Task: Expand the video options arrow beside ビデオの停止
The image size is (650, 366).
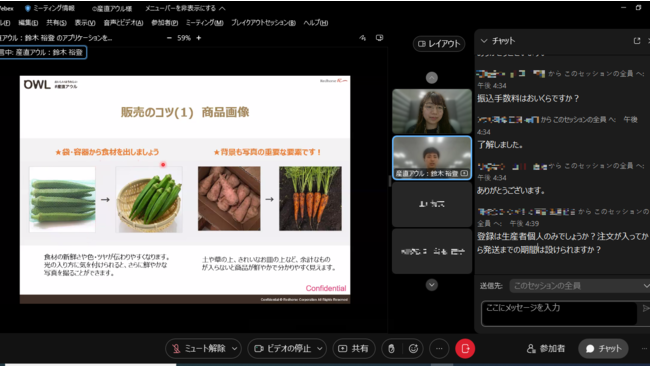Action: (320, 349)
